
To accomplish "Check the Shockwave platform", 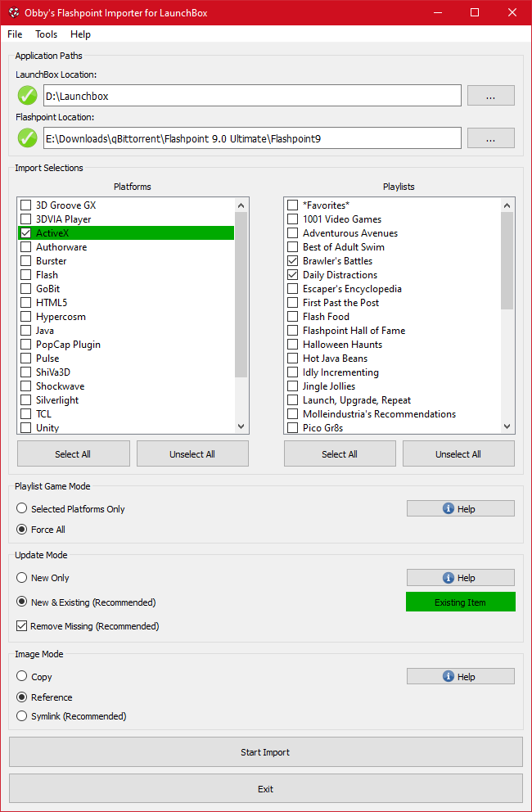I will tap(26, 386).
